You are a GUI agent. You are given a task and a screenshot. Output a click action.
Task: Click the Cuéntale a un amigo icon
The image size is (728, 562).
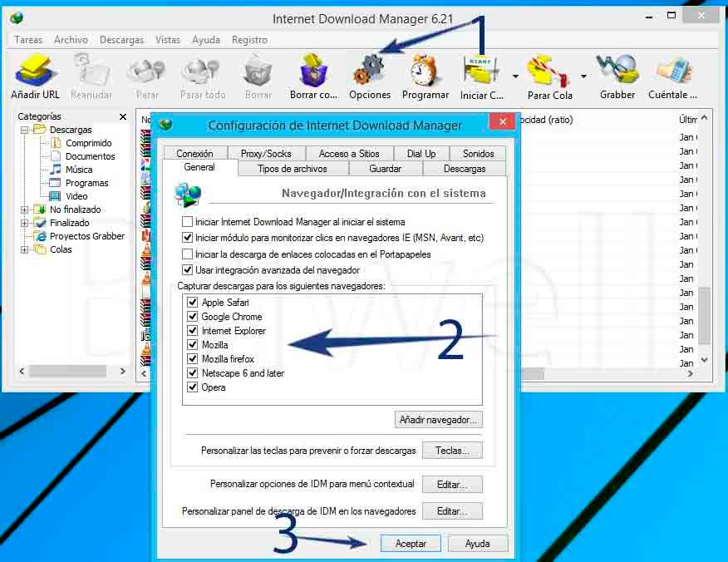tap(673, 71)
